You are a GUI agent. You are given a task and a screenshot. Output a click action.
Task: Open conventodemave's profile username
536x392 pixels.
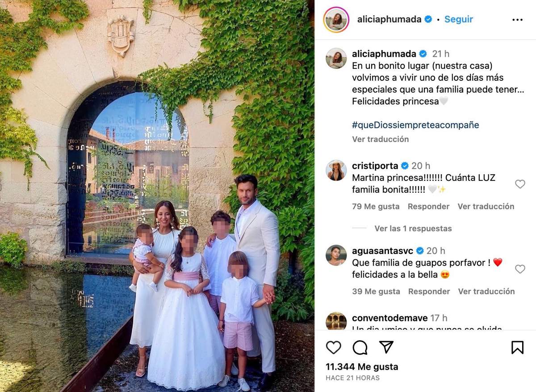(389, 318)
